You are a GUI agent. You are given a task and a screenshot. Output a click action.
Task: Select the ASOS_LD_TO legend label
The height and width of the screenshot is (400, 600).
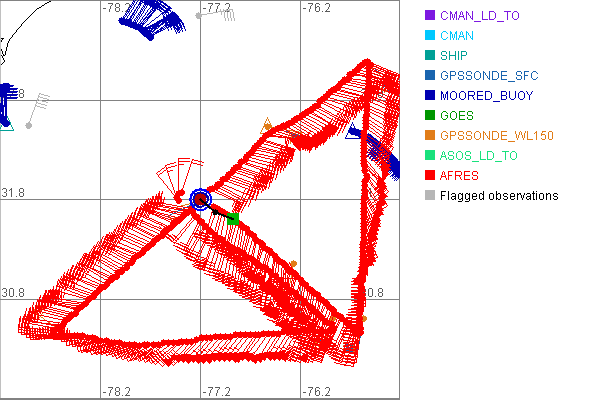click(479, 156)
